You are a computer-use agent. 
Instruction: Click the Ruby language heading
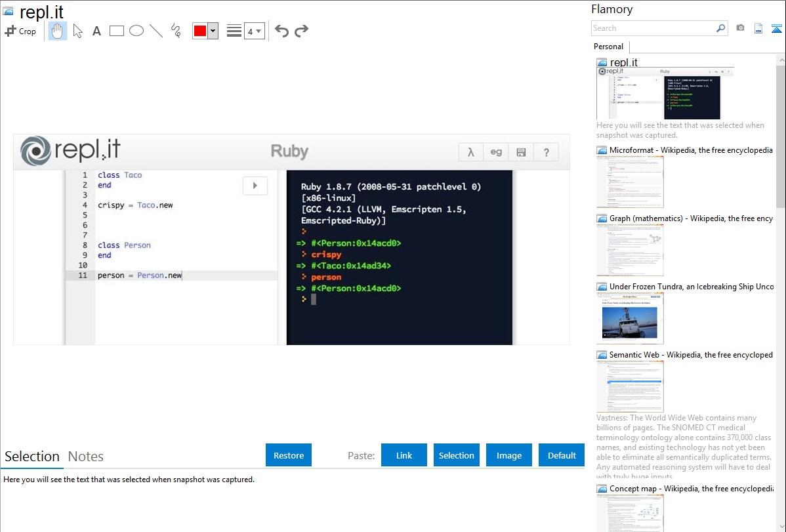[289, 151]
